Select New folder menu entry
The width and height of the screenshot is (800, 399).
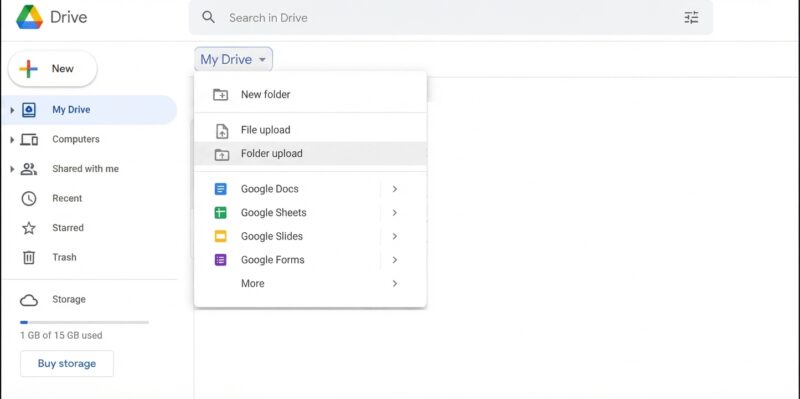(310, 94)
